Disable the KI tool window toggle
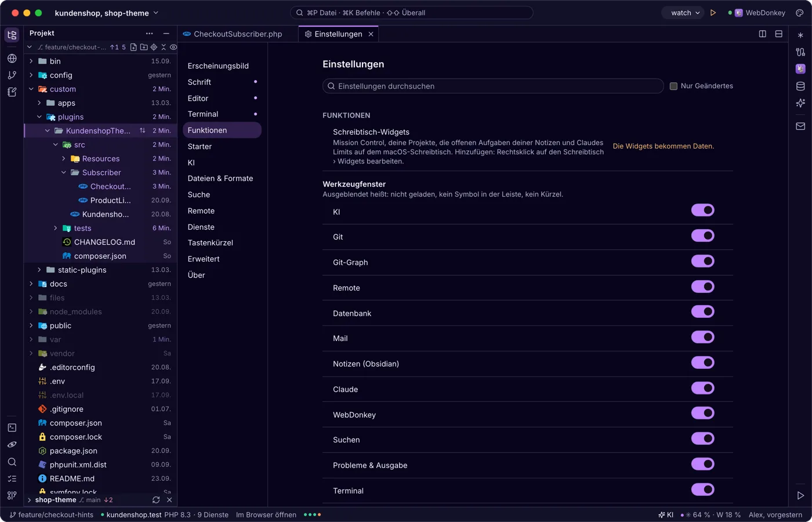The width and height of the screenshot is (812, 522). click(x=702, y=211)
